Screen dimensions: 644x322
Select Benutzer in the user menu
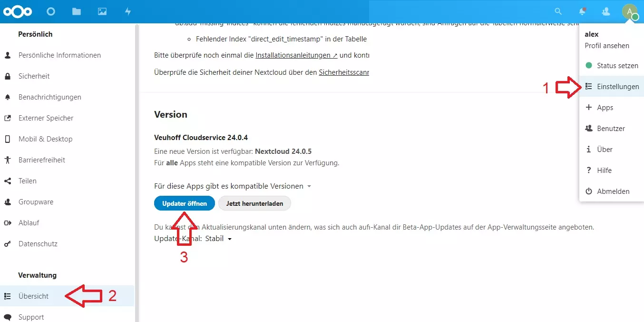pyautogui.click(x=612, y=129)
